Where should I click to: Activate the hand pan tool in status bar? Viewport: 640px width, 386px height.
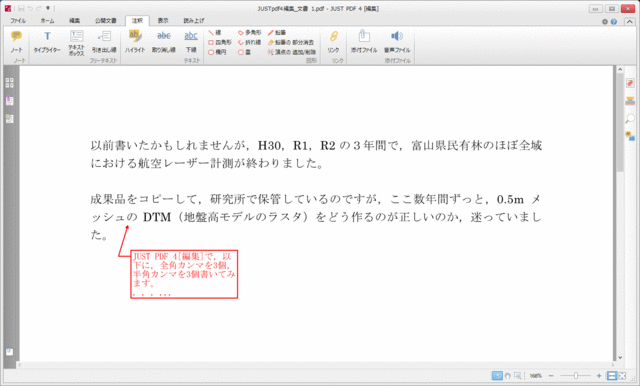click(x=507, y=376)
